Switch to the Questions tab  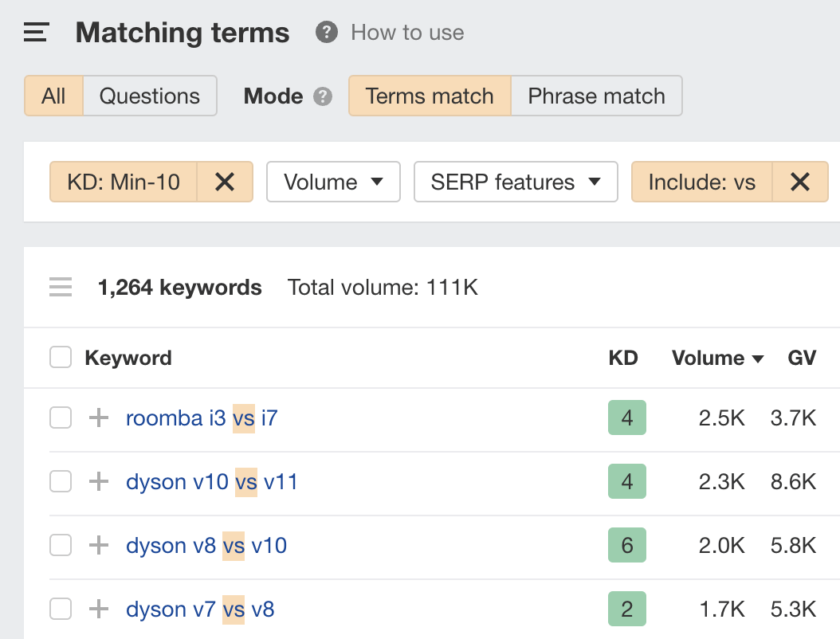tap(149, 96)
